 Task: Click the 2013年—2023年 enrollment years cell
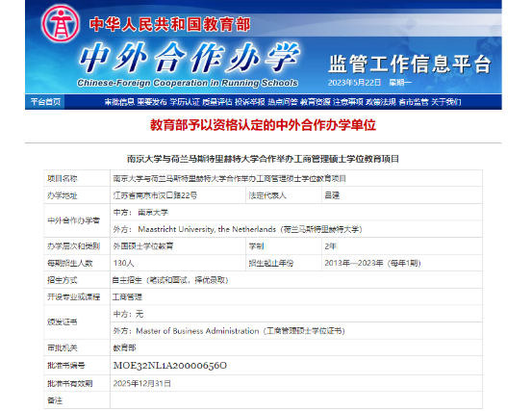click(x=402, y=263)
